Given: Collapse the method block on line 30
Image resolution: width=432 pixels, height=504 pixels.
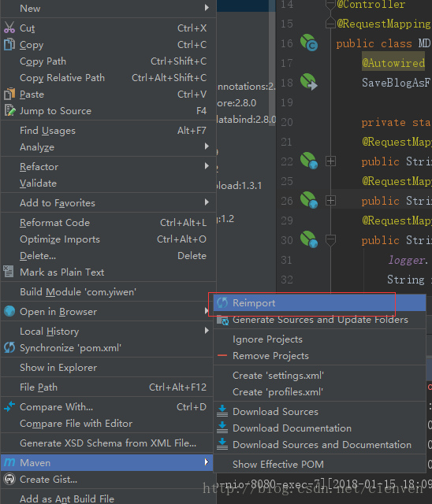Looking at the screenshot, I should coord(330,240).
